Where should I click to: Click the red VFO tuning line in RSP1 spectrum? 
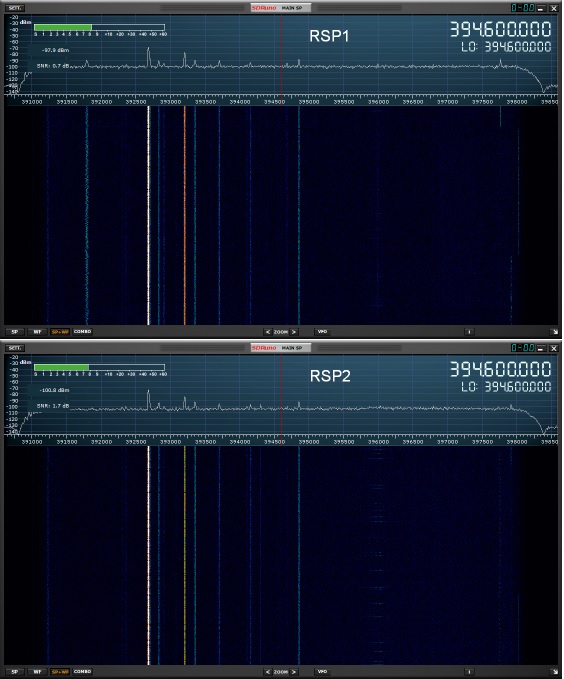click(x=282, y=56)
